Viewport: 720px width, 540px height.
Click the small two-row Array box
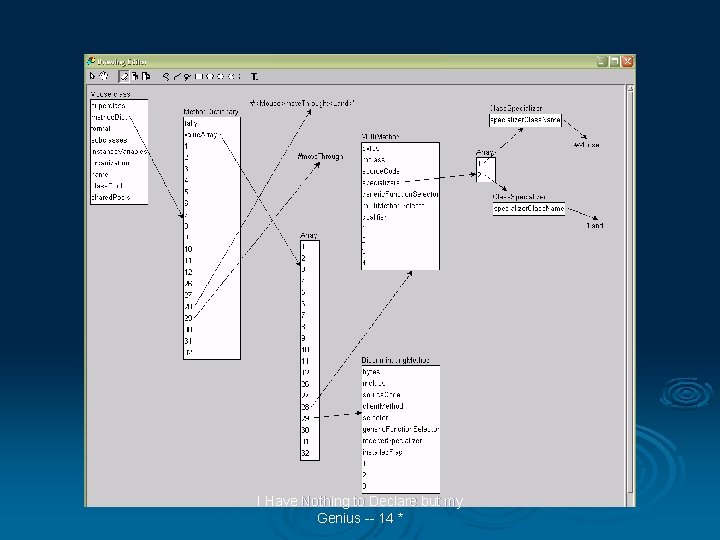click(x=486, y=169)
